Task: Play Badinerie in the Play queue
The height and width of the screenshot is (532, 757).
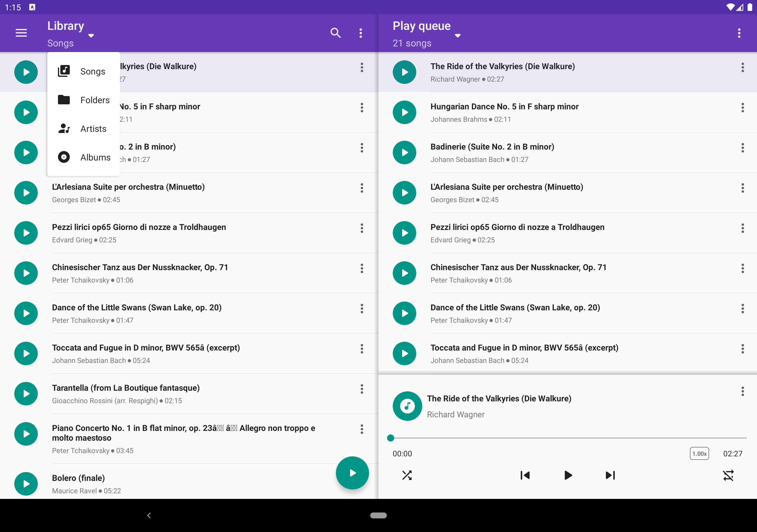Action: coord(405,153)
